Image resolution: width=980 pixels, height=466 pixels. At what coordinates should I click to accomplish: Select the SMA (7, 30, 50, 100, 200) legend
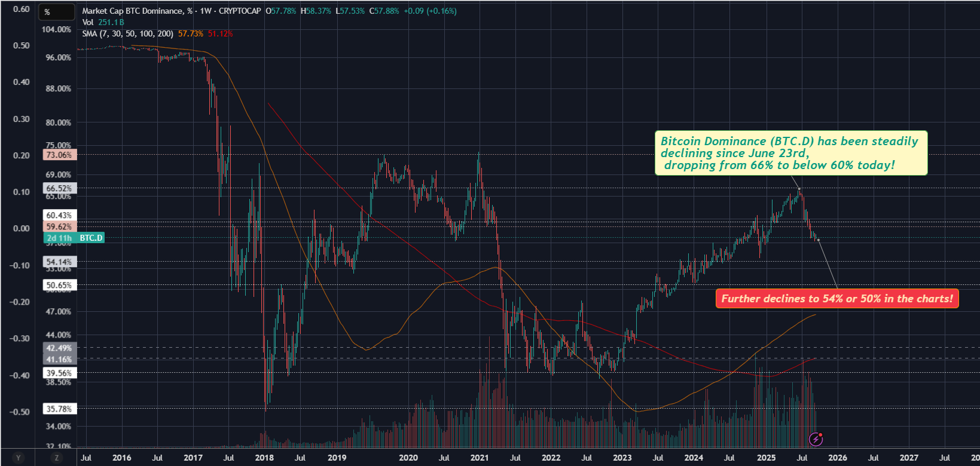pyautogui.click(x=127, y=33)
